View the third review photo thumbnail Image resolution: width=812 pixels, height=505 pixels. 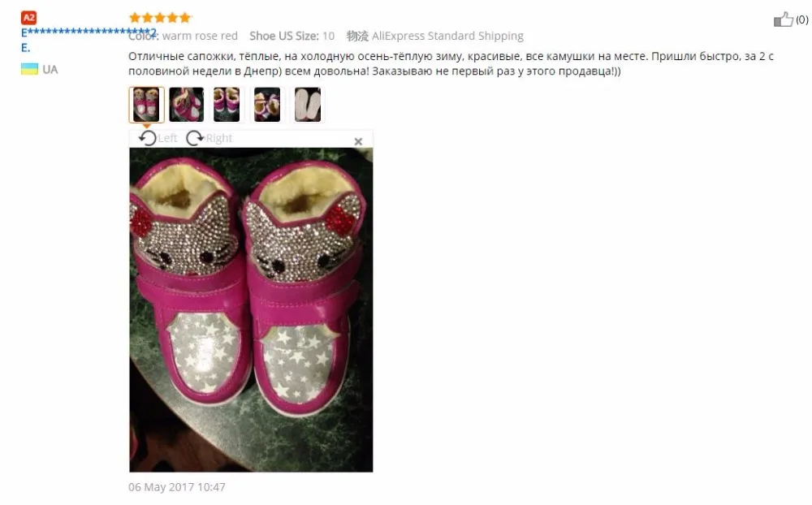click(227, 105)
